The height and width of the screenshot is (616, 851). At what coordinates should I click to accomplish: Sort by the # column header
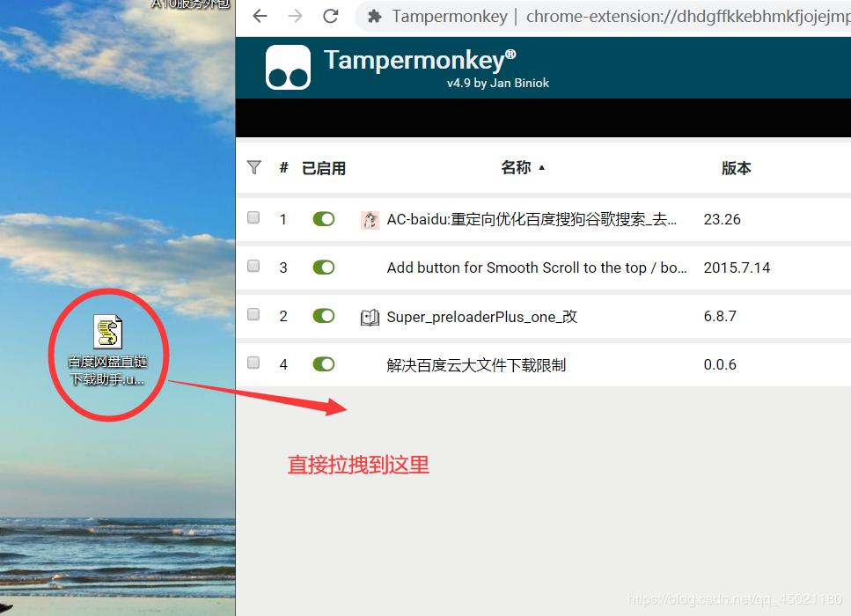283,168
